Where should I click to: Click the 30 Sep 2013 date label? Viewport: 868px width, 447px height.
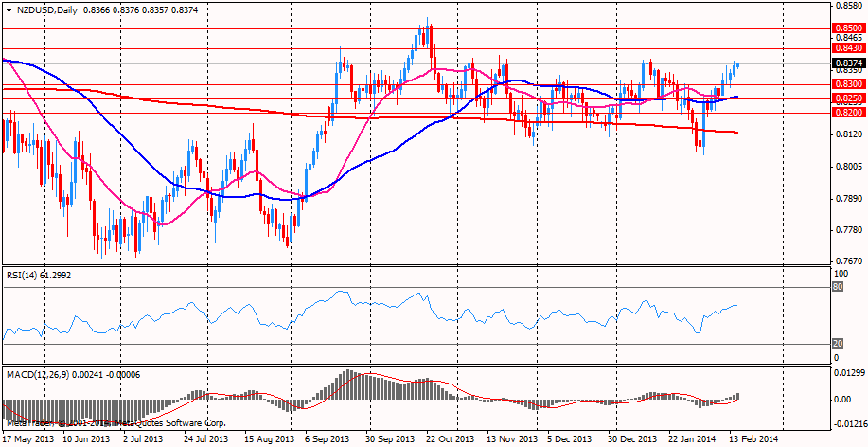pos(390,439)
